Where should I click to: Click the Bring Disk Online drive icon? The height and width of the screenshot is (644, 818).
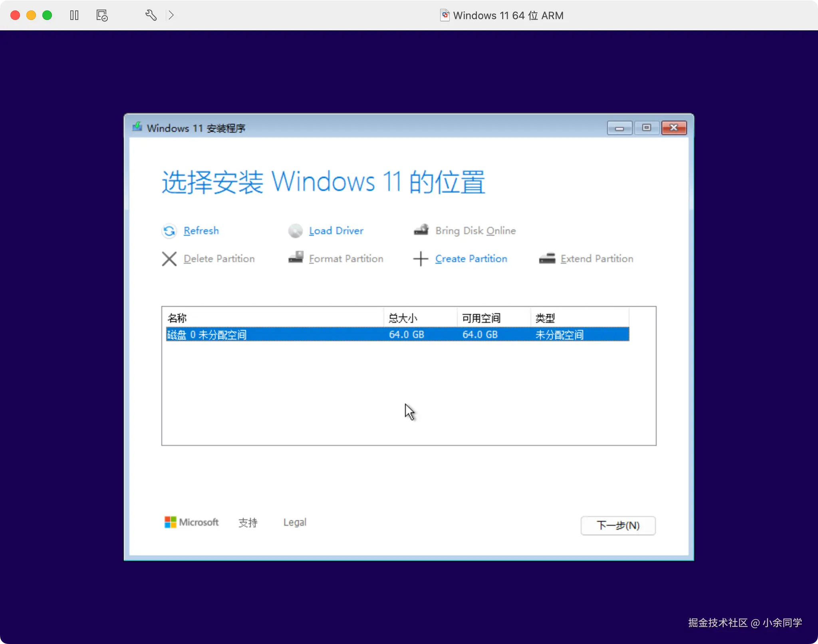tap(421, 230)
